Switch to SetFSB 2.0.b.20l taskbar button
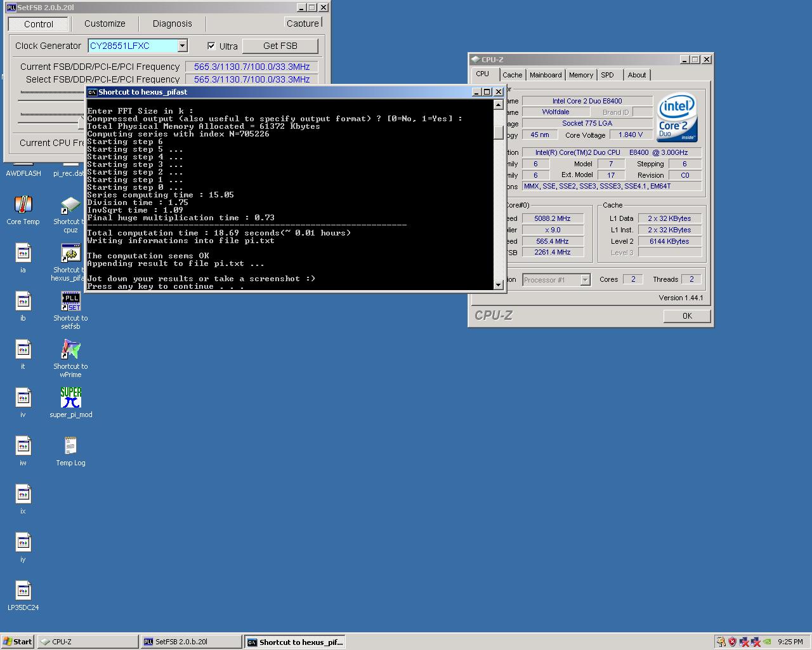812x650 pixels. pyautogui.click(x=192, y=642)
